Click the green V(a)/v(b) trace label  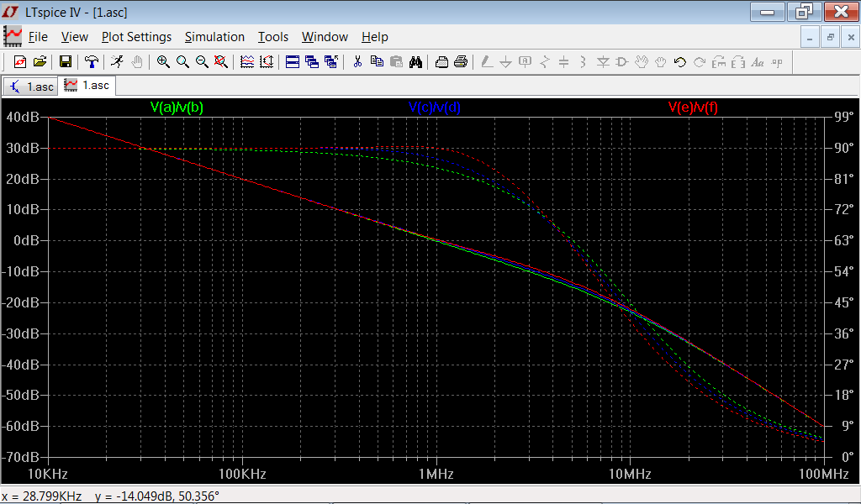coord(177,108)
